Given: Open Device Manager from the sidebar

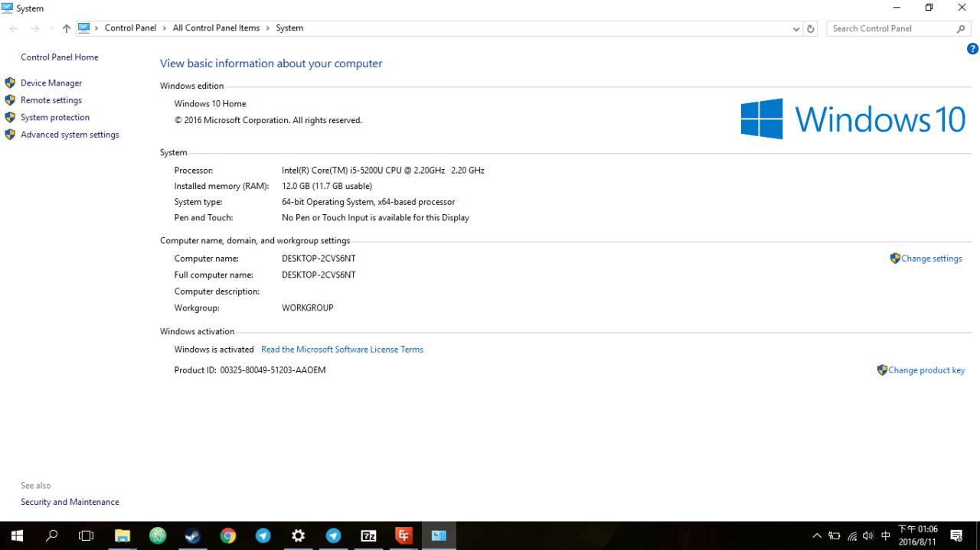Looking at the screenshot, I should click(x=51, y=83).
